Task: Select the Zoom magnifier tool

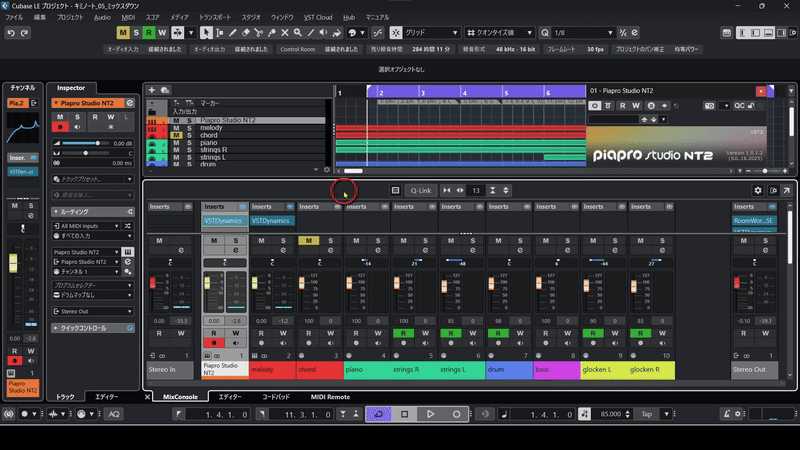Action: click(x=298, y=33)
